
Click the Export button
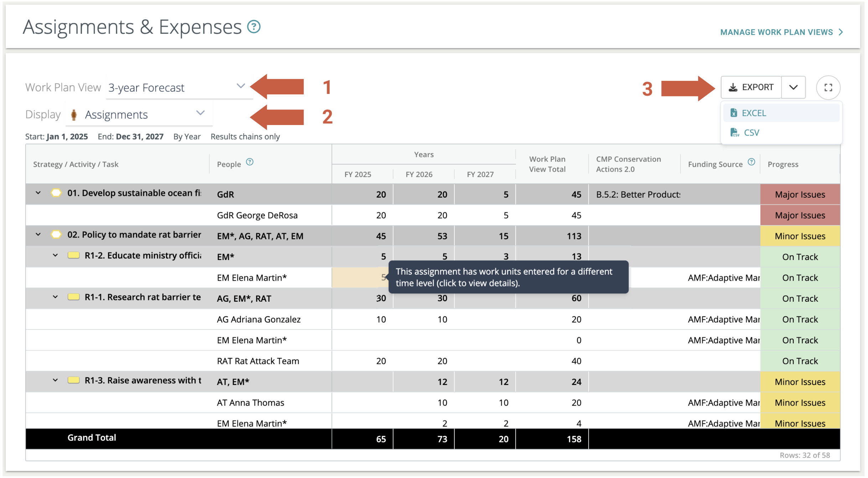click(751, 88)
